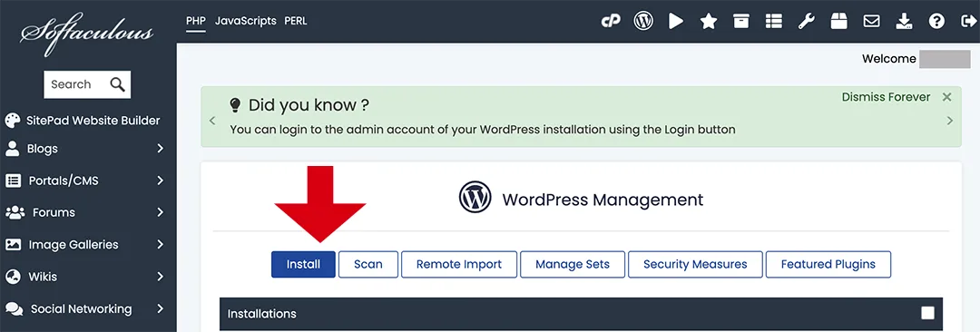The image size is (980, 332).
Task: Show next tip with right arrow
Action: tap(950, 121)
